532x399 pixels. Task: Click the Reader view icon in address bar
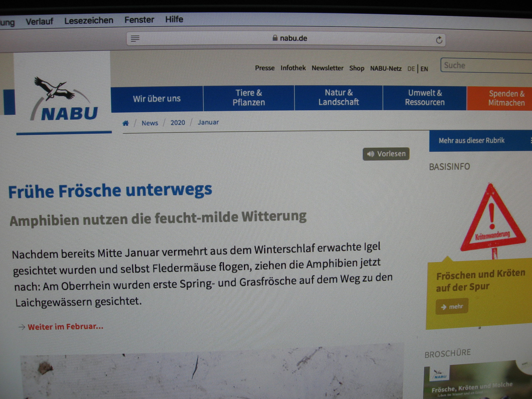[x=135, y=38]
